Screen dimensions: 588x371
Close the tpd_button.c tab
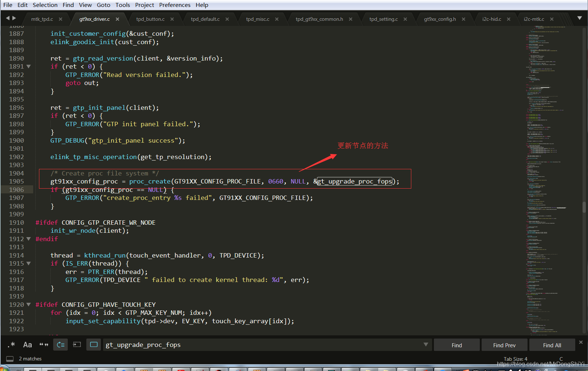[172, 19]
